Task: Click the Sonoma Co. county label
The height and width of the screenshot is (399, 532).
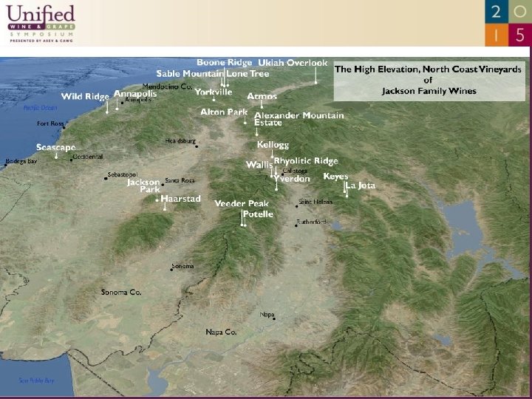Action: point(121,292)
